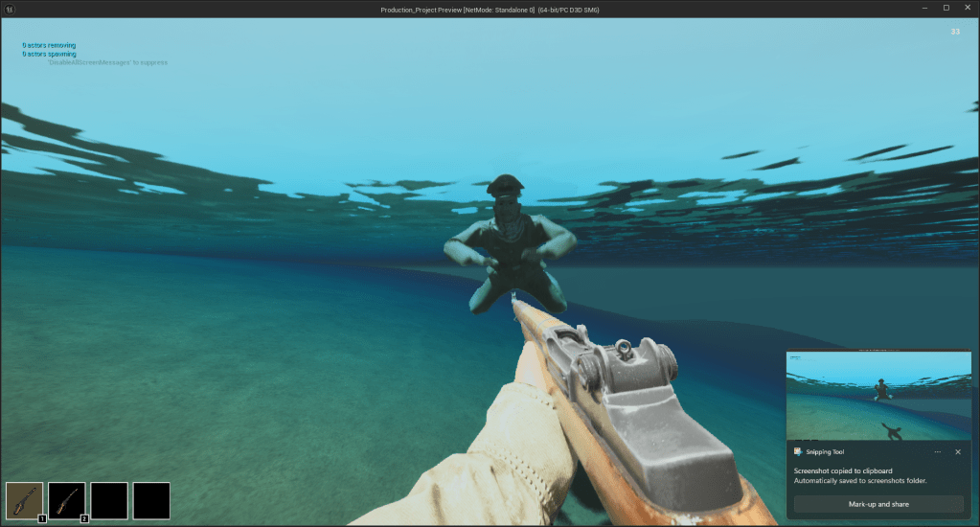Click the rifle's rear sight aperture
The image size is (980, 527).
coord(624,347)
